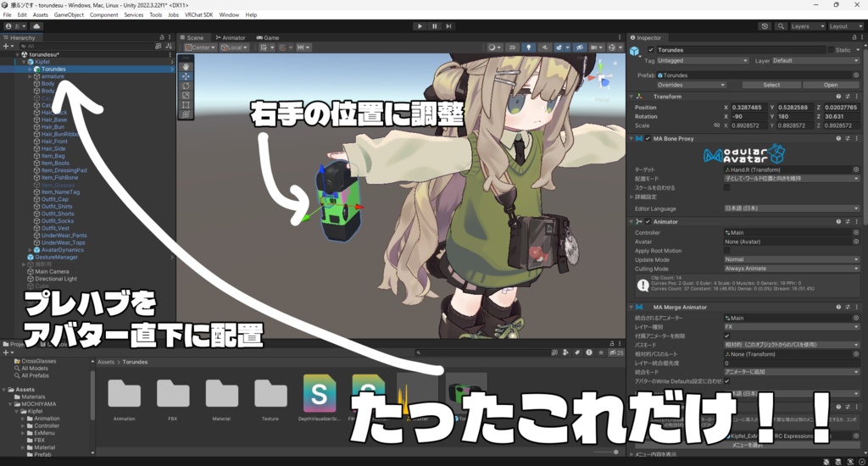Select the Animation folder thumbnail
This screenshot has height=466, width=868.
(124, 393)
